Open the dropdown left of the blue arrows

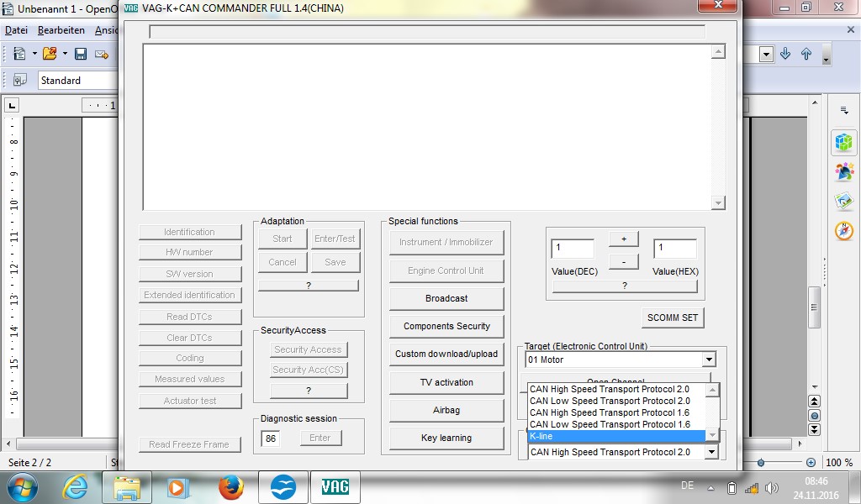click(767, 54)
